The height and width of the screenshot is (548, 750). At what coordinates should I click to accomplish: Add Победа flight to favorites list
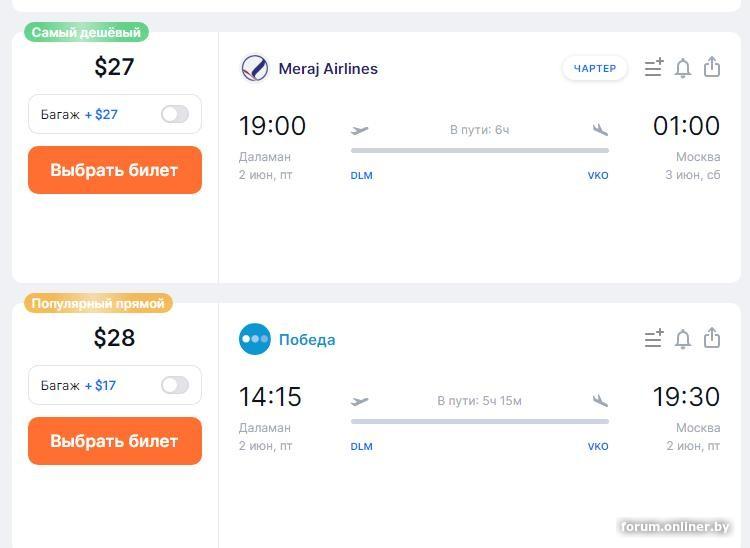(x=653, y=339)
